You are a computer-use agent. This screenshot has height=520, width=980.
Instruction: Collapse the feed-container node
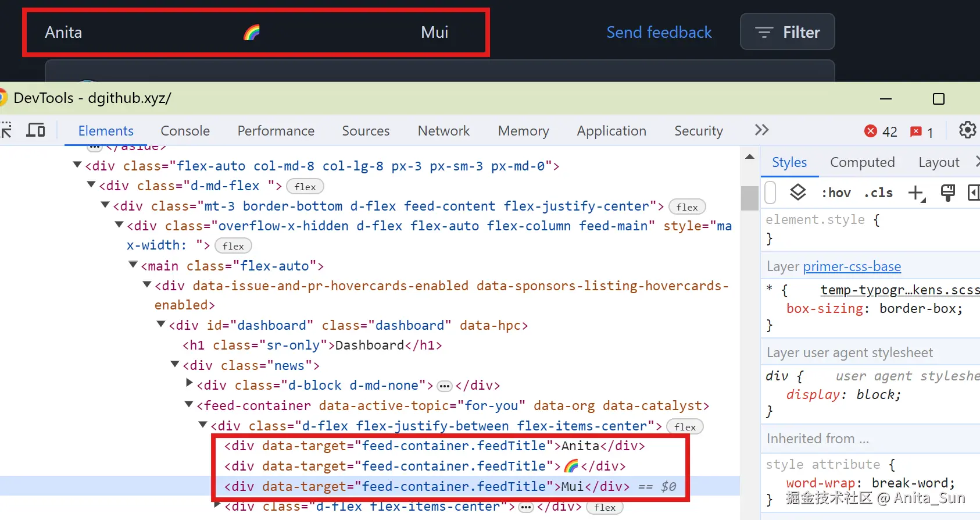point(189,405)
